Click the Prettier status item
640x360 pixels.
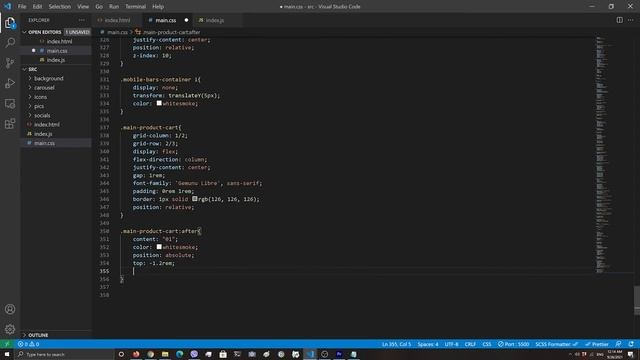coord(597,344)
